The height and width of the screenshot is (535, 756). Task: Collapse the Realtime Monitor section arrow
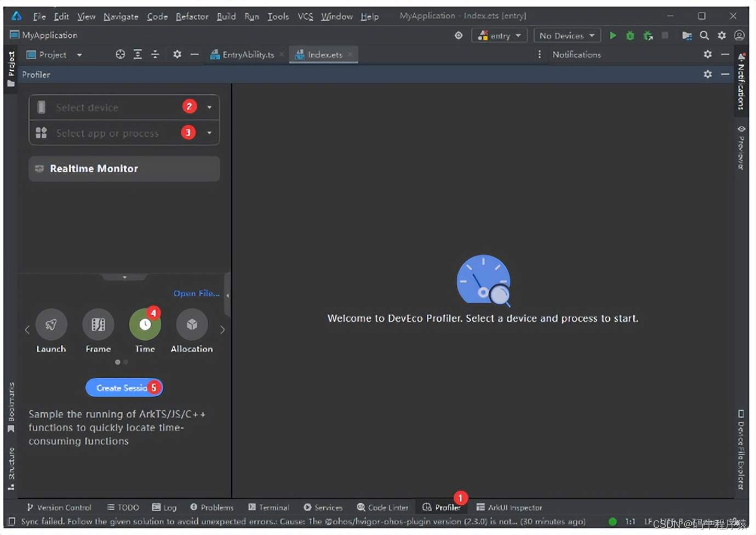click(124, 277)
